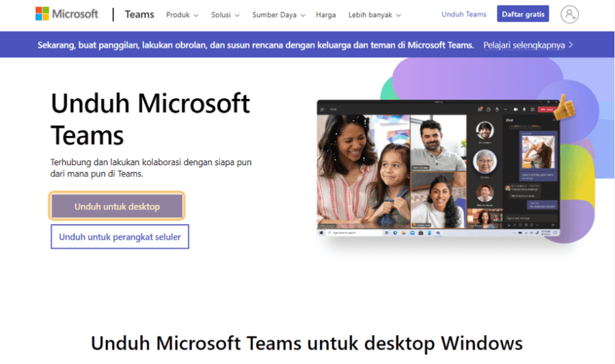The image size is (615, 364).
Task: Click the Unduh Teams header link
Action: 463,14
